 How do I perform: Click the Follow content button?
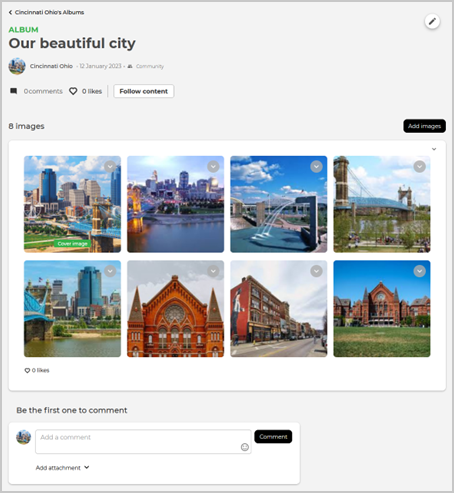click(144, 91)
